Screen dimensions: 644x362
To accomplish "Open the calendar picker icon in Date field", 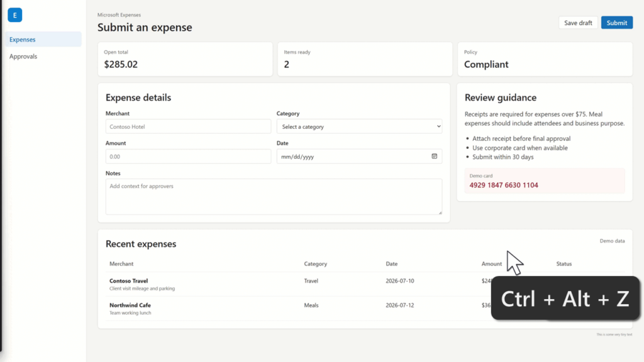I will 434,156.
